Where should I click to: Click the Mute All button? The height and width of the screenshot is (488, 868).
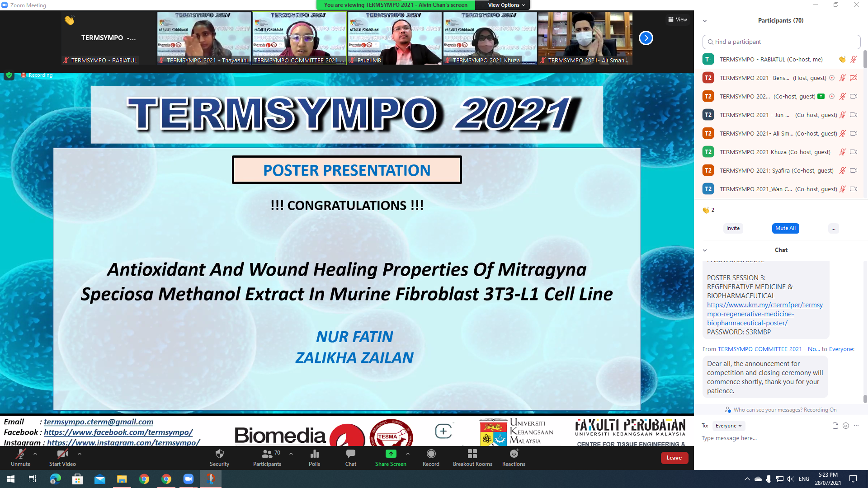[x=785, y=228]
